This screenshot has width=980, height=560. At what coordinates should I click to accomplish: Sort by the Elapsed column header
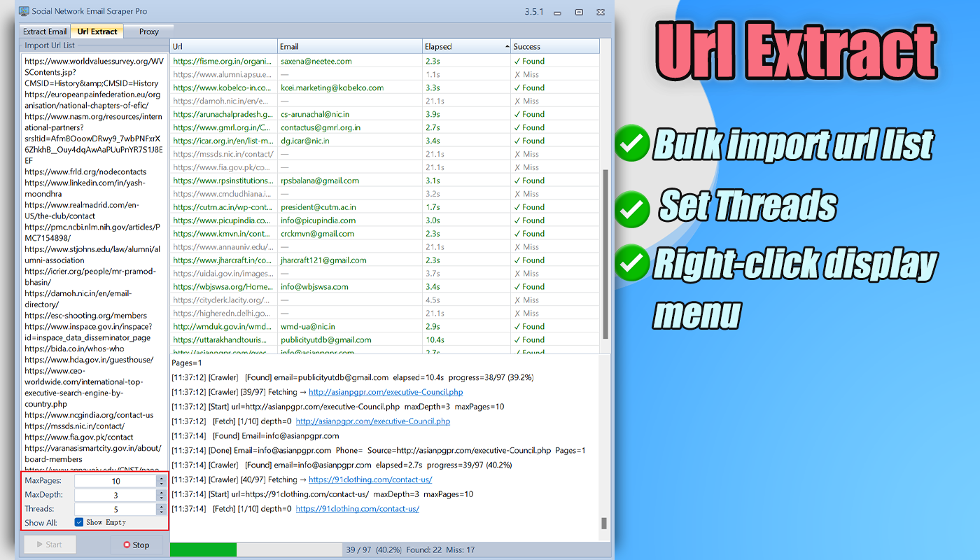pyautogui.click(x=467, y=46)
